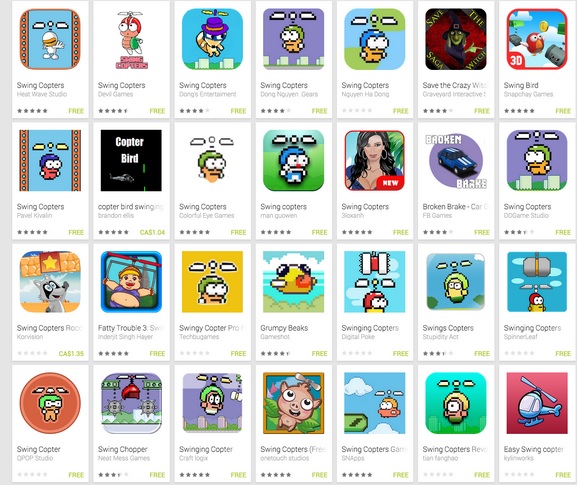Open developer link Nguyen Ha Dong
Image resolution: width=577 pixels, height=485 pixels.
(x=365, y=94)
